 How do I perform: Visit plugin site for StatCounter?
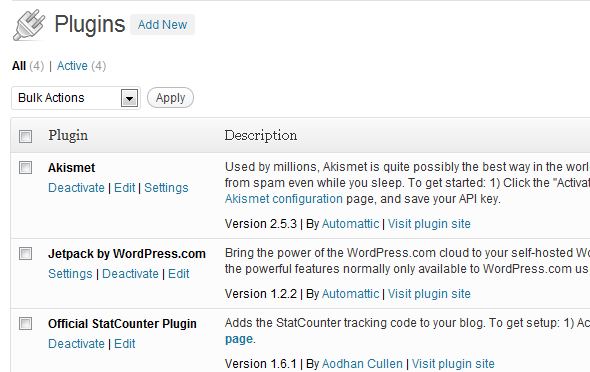pyautogui.click(x=453, y=364)
